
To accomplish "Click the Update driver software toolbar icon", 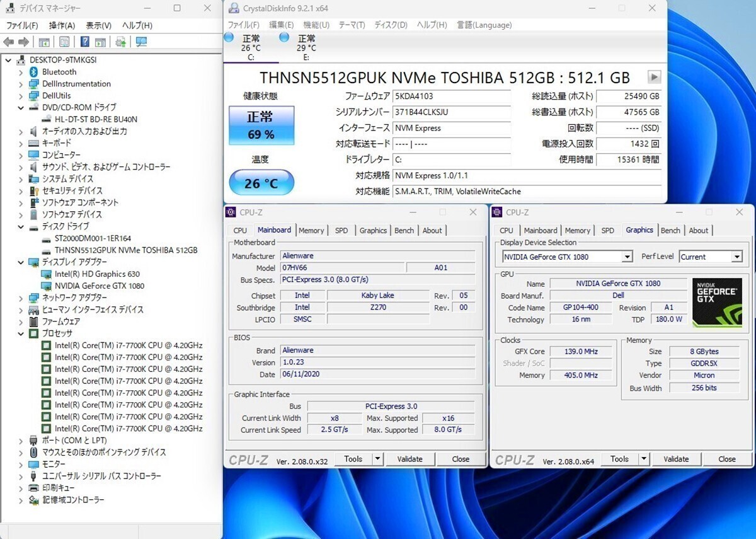I will (120, 42).
